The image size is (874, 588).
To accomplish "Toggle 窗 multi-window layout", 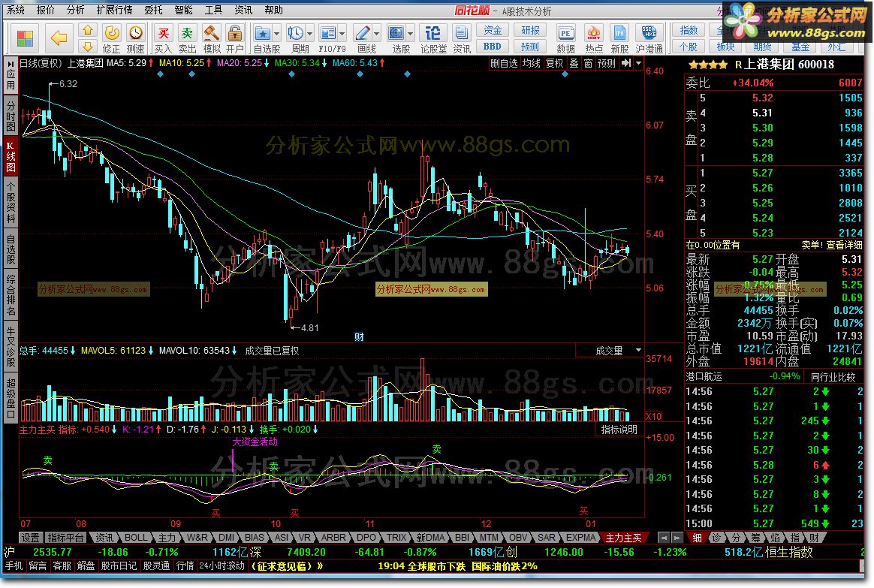I will pyautogui.click(x=588, y=64).
